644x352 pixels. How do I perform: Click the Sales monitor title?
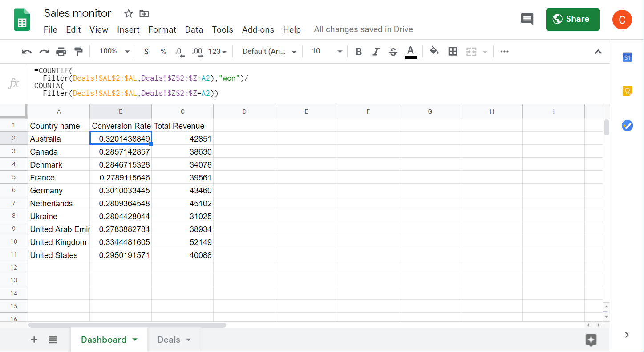point(78,13)
